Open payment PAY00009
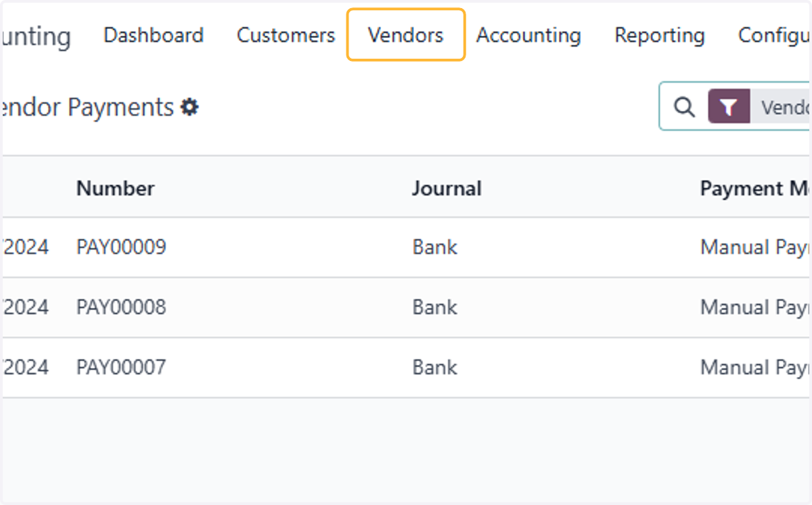Image resolution: width=812 pixels, height=505 pixels. 121,247
